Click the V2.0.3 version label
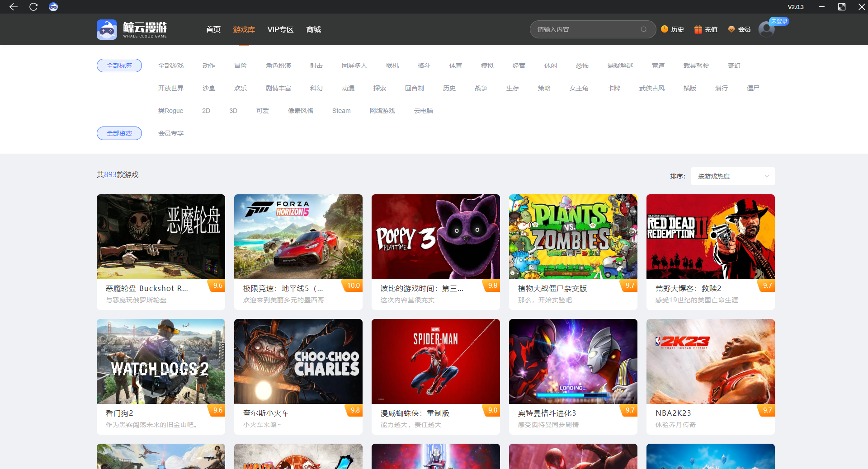The image size is (868, 469). pos(796,7)
